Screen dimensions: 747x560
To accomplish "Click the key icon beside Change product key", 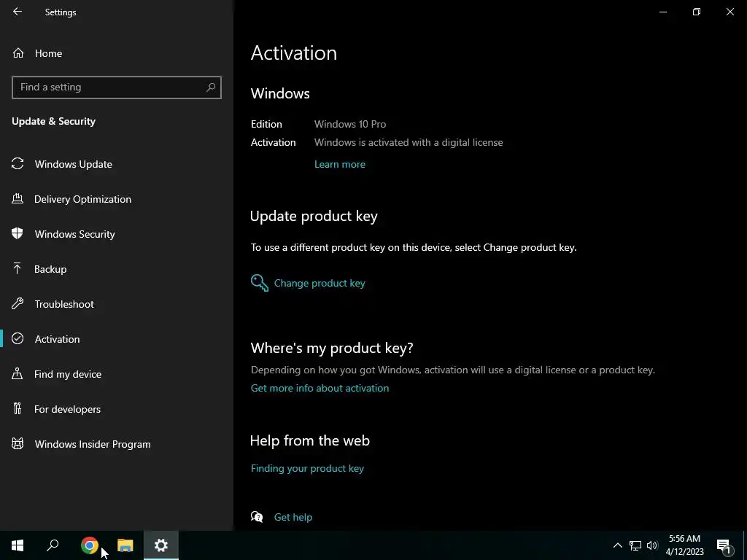I will point(260,283).
